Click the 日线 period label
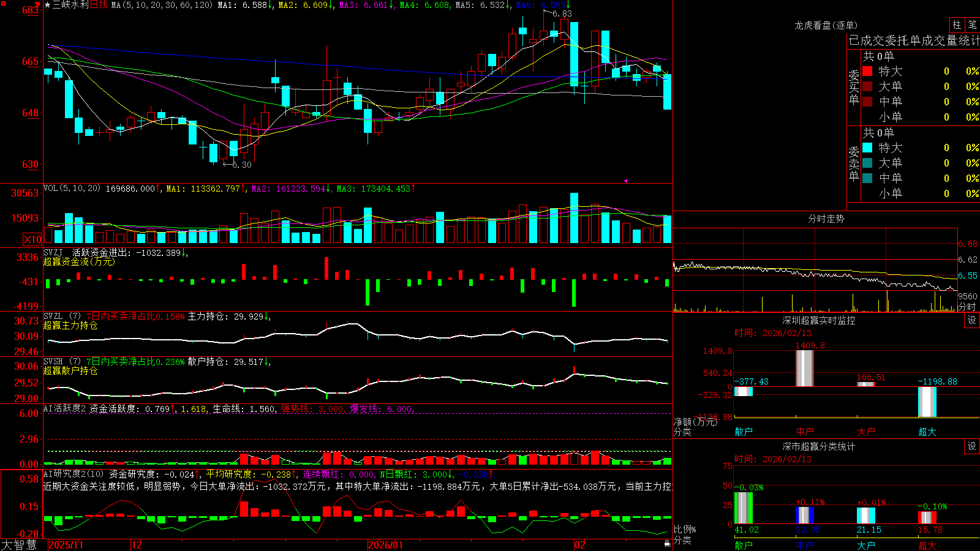 coord(99,5)
